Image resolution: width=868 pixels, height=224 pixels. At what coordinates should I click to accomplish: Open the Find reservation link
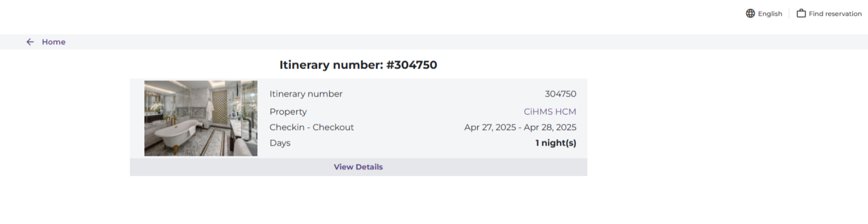pyautogui.click(x=835, y=14)
